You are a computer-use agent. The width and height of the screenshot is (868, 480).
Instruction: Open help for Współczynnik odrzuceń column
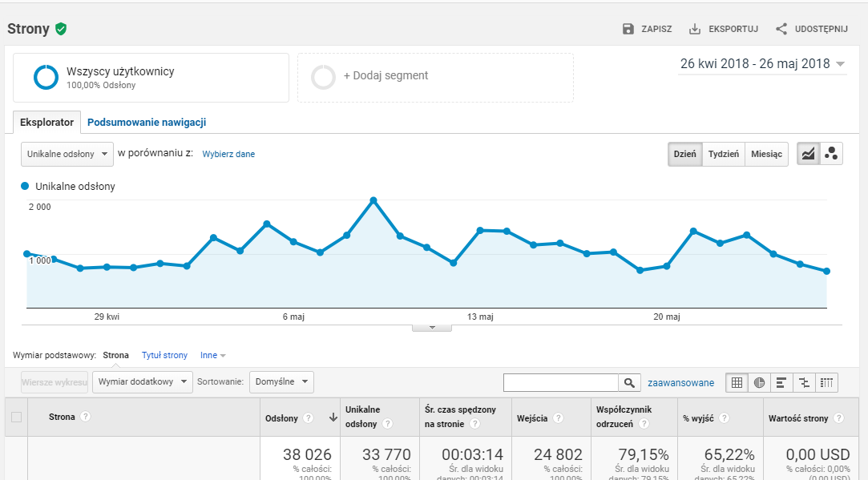pyautogui.click(x=644, y=424)
